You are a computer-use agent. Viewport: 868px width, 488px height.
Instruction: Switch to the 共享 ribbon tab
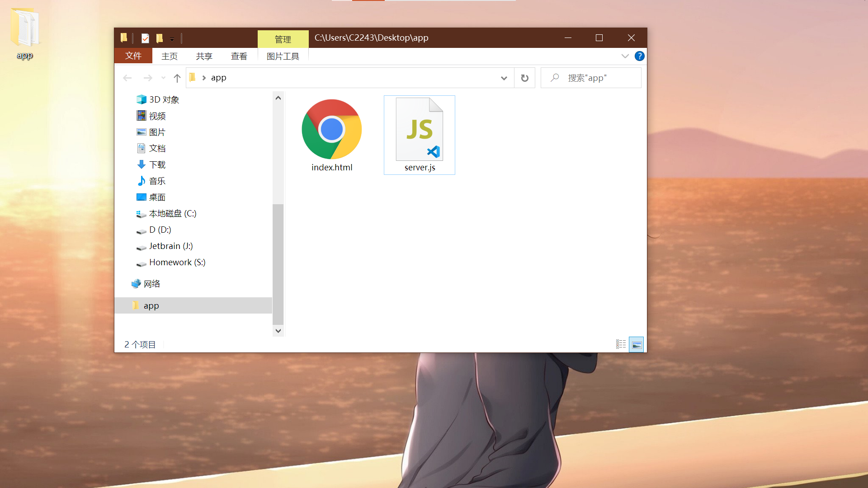pyautogui.click(x=204, y=56)
